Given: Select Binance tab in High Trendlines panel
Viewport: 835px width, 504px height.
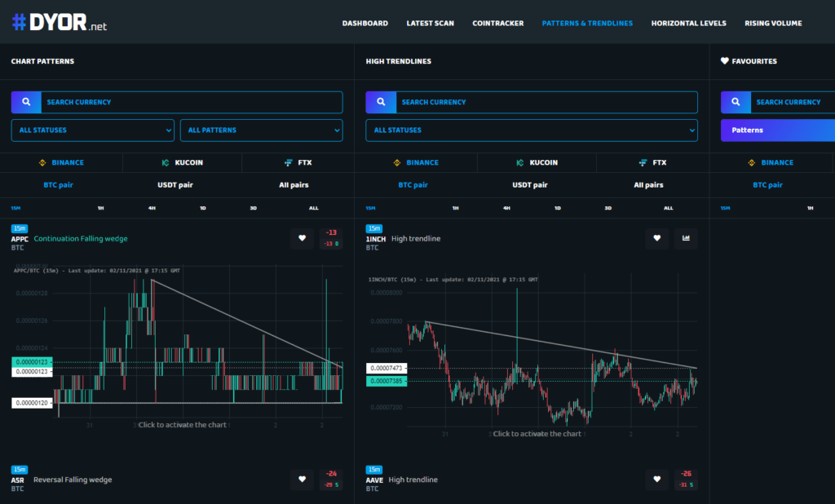Looking at the screenshot, I should click(x=416, y=162).
